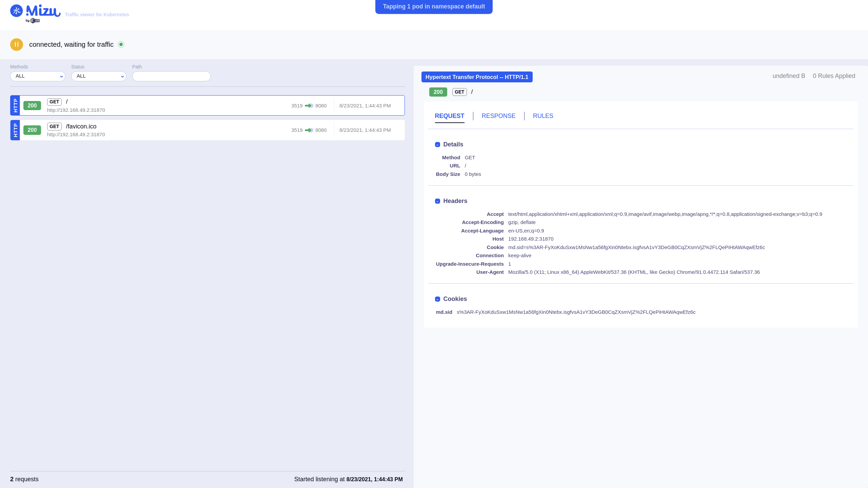Switch to the RESPONSE tab
This screenshot has height=488, width=868.
pyautogui.click(x=498, y=116)
